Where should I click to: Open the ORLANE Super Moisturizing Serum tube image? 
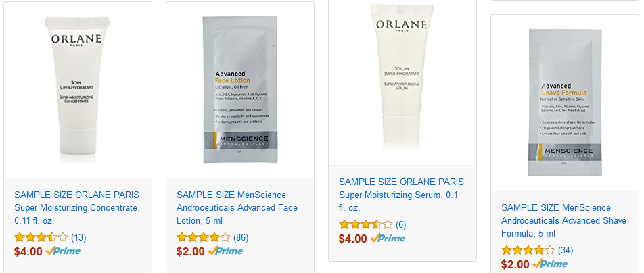point(402,78)
